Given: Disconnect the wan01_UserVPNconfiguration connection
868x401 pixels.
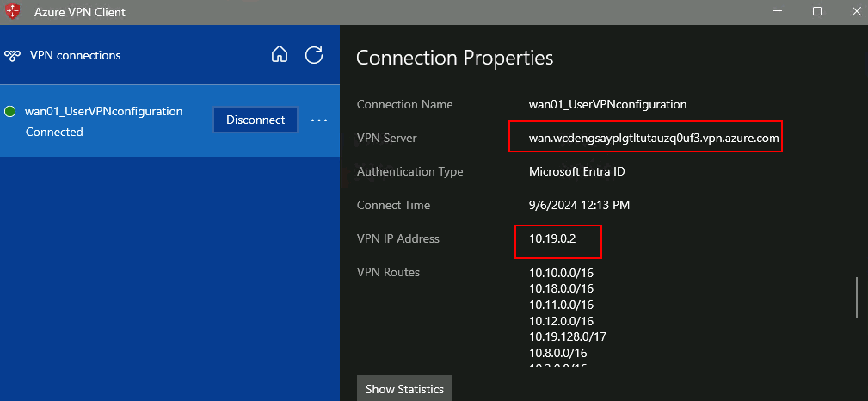Looking at the screenshot, I should [x=255, y=120].
